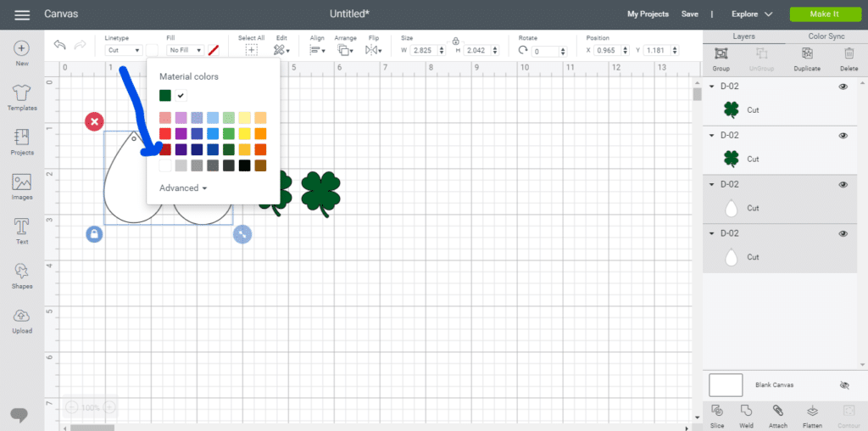Open the Images library

(22, 187)
